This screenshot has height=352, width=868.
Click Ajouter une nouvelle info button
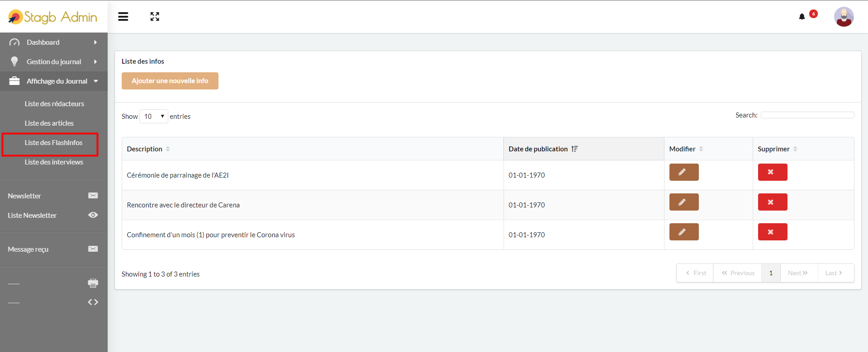pos(170,81)
